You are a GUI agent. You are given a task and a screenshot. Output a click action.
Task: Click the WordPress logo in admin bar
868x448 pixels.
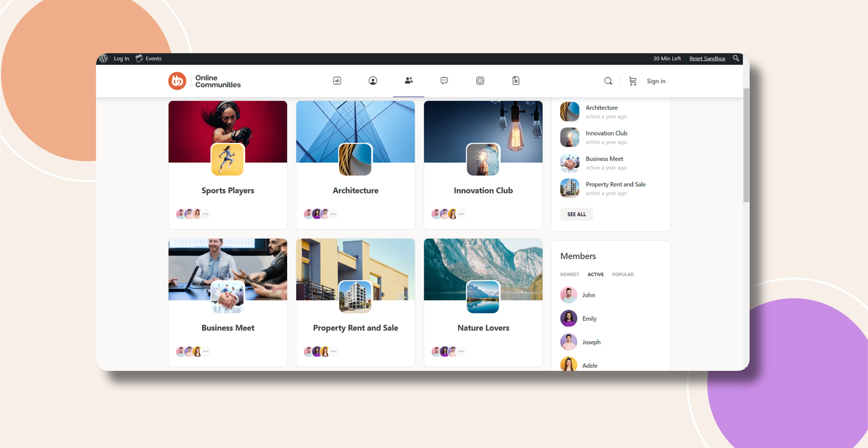pos(104,59)
